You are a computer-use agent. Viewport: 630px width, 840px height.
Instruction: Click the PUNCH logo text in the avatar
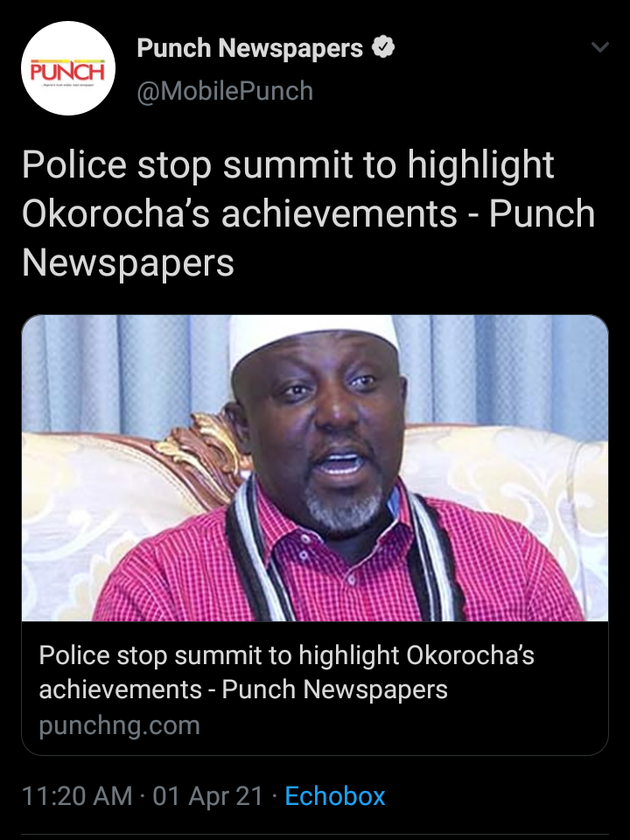pos(67,71)
